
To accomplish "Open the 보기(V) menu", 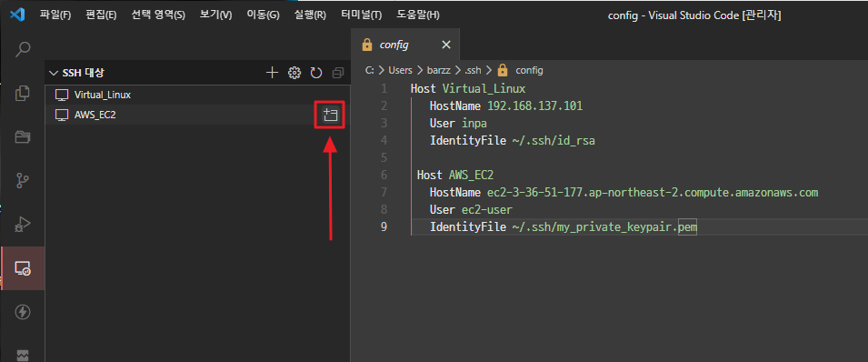I will 216,15.
